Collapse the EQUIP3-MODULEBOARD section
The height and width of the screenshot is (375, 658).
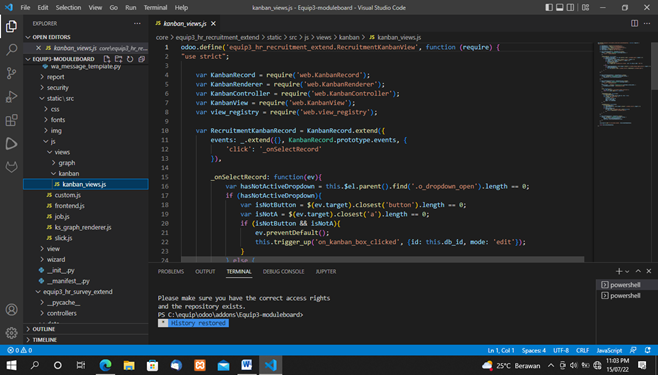coord(63,59)
